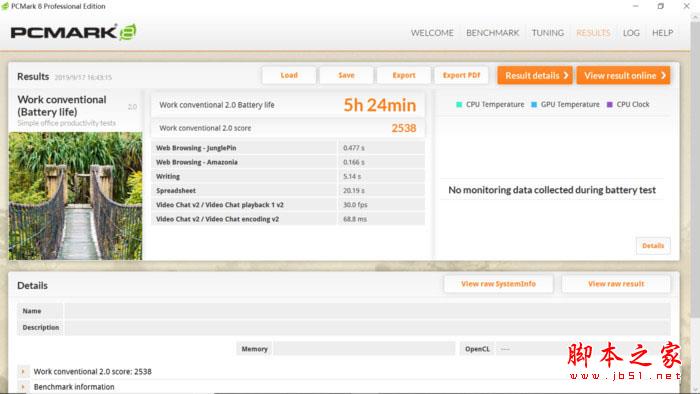Click Export PDF button
The width and height of the screenshot is (700, 394).
pyautogui.click(x=462, y=75)
